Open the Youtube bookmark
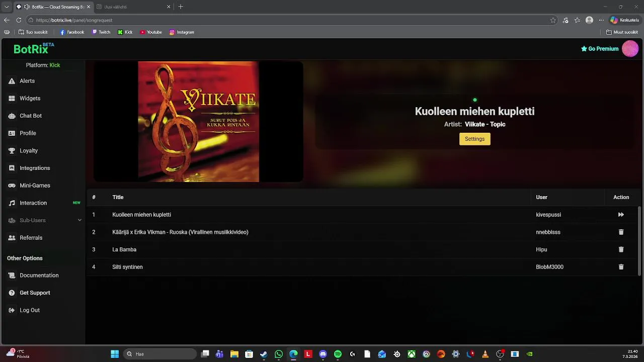Viewport: 644px width, 362px height. (151, 32)
